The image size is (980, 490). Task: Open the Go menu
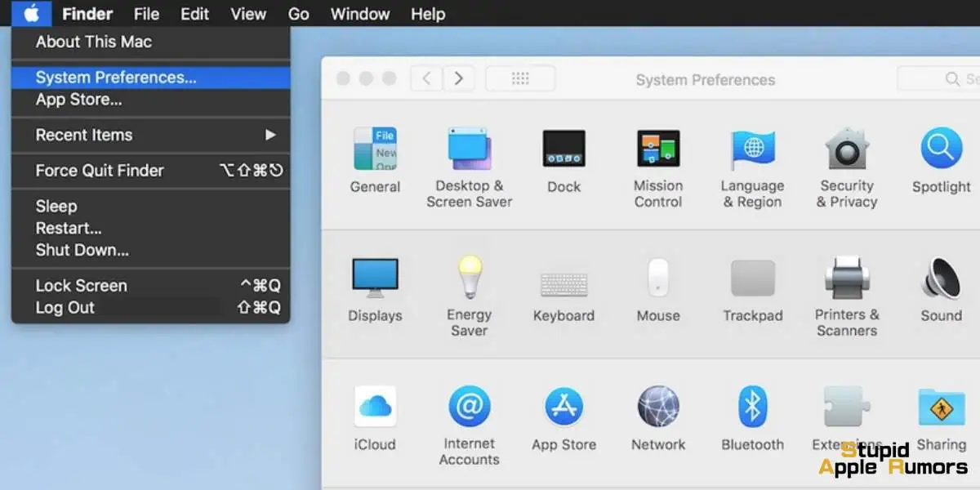299,13
